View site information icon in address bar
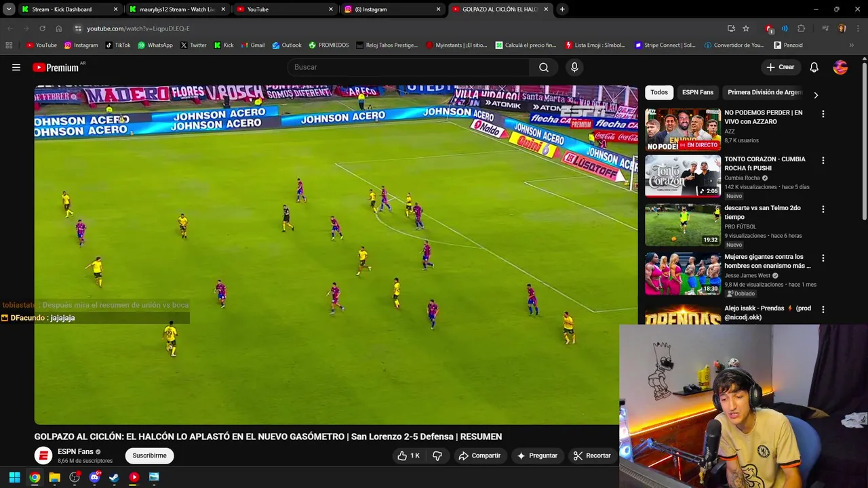868x488 pixels. [78, 28]
